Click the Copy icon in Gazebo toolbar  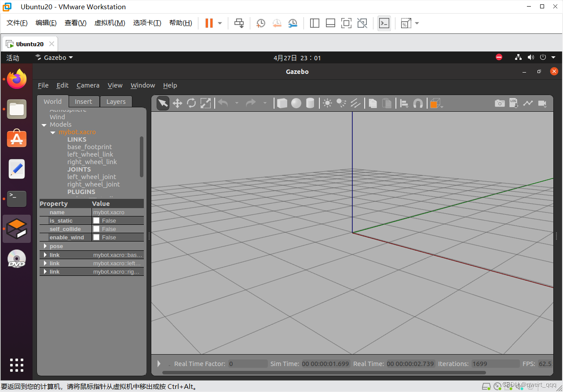click(373, 103)
